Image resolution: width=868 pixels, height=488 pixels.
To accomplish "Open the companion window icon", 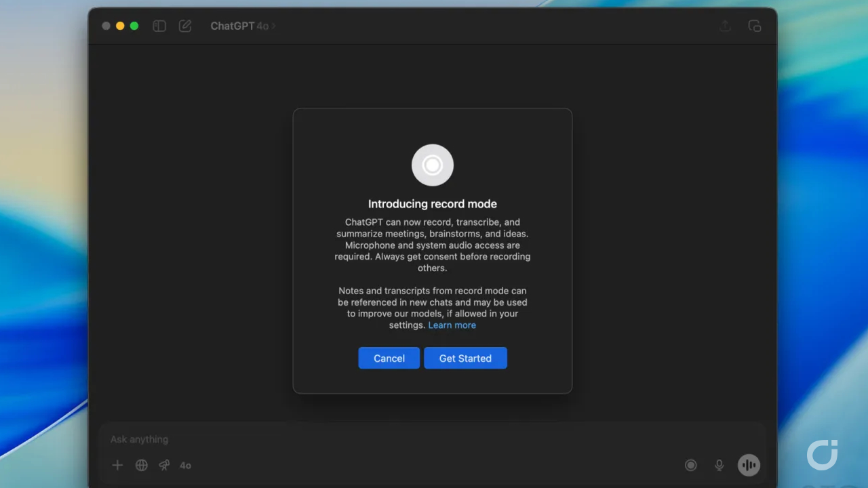I will pos(755,26).
